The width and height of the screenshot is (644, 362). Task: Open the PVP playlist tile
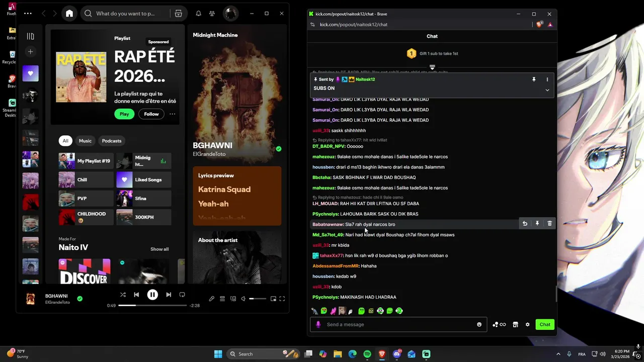[86, 199]
